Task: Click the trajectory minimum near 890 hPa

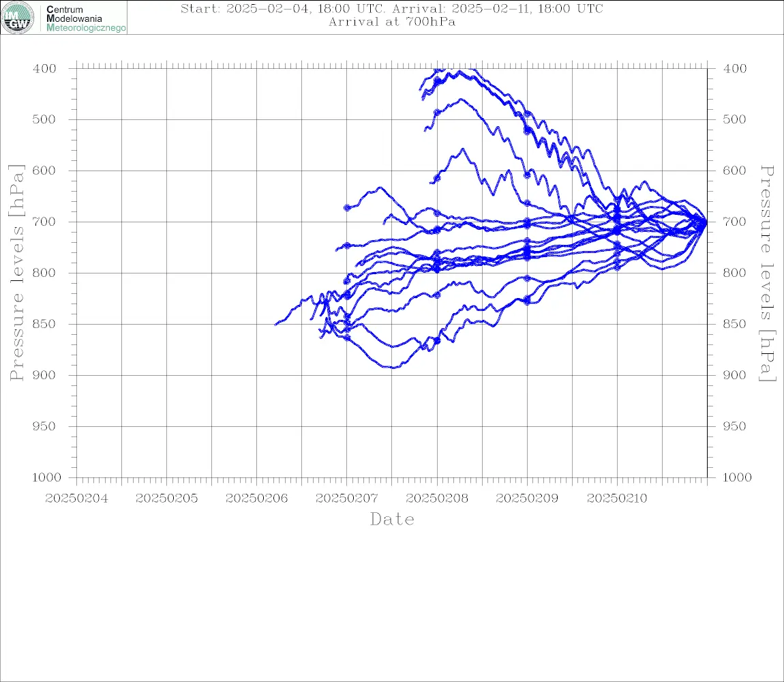Action: [393, 368]
